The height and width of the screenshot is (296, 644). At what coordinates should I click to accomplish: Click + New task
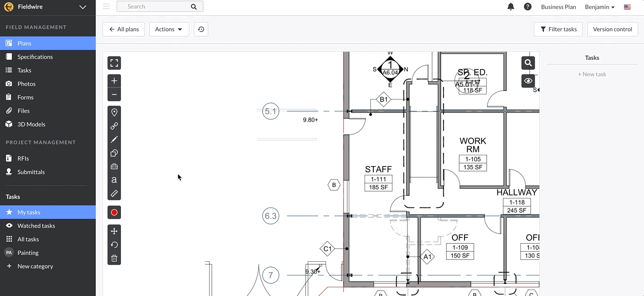click(x=592, y=74)
